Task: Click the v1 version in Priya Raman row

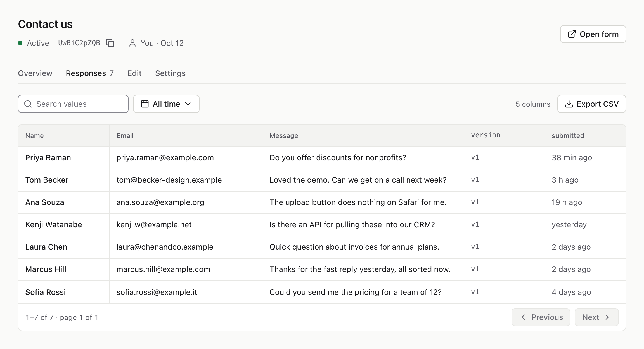Action: pyautogui.click(x=475, y=157)
